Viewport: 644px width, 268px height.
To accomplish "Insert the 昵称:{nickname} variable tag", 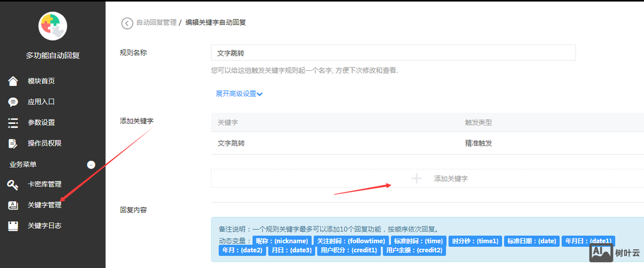I will point(282,241).
